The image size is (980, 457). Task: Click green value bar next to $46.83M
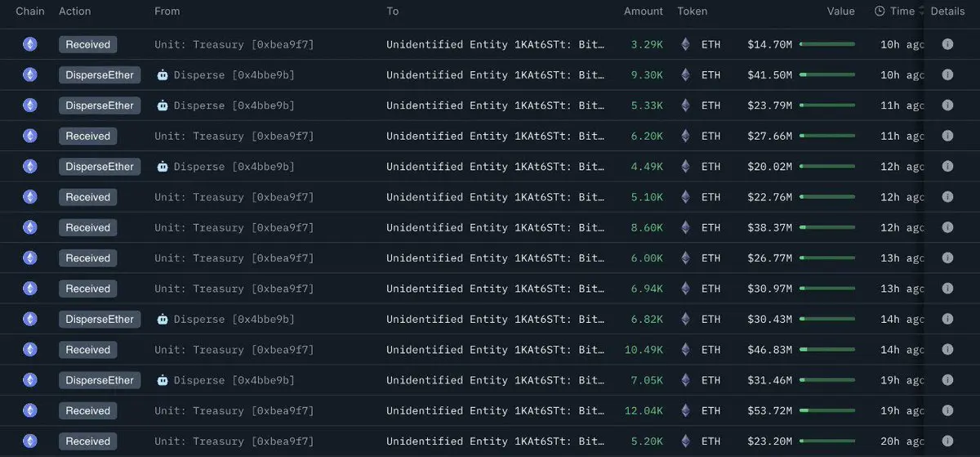(827, 349)
